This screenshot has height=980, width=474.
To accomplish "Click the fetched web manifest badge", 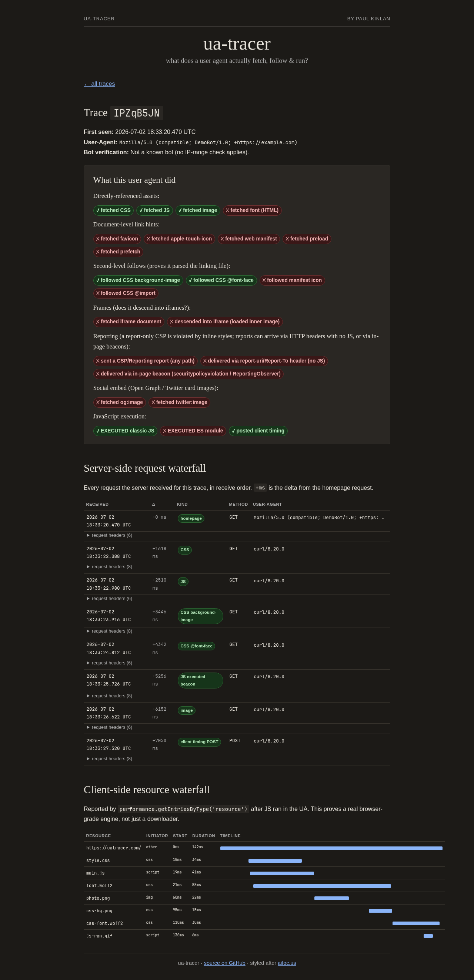I will click(248, 239).
